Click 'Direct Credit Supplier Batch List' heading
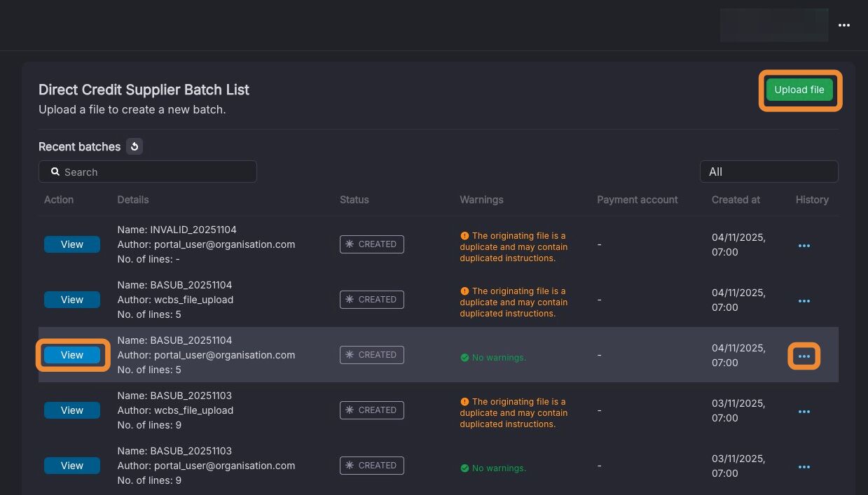 144,90
